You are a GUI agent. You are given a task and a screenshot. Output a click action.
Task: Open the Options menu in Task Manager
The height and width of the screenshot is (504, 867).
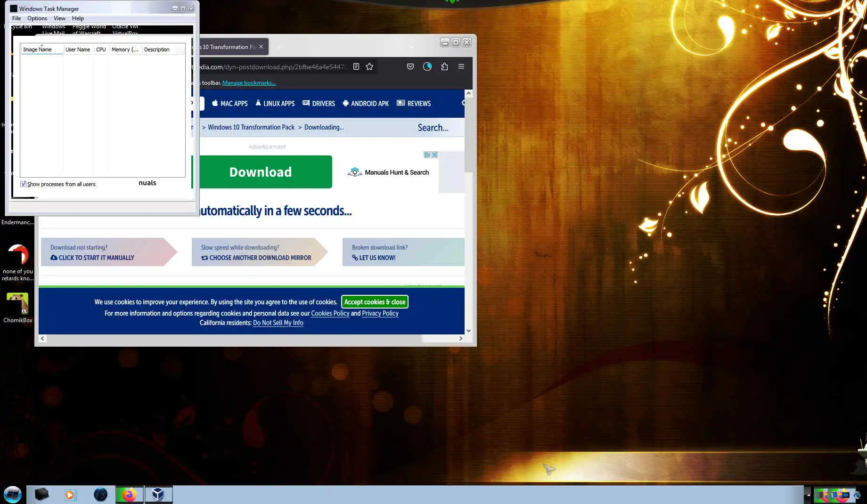pos(37,18)
